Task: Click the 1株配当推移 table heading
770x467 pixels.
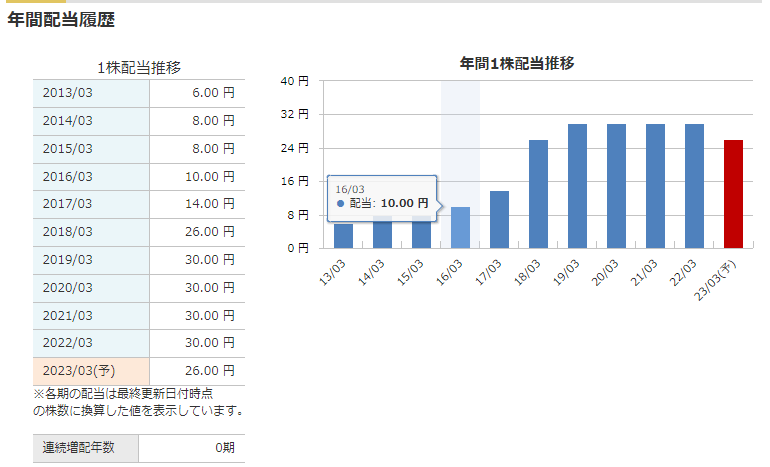Action: pyautogui.click(x=139, y=68)
